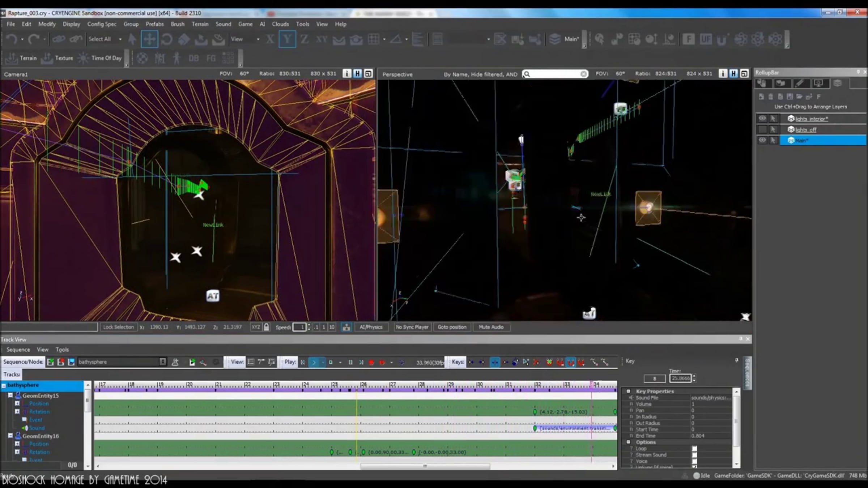The image size is (868, 488).
Task: Enable the Stream Sound checkbox
Action: coord(694,455)
